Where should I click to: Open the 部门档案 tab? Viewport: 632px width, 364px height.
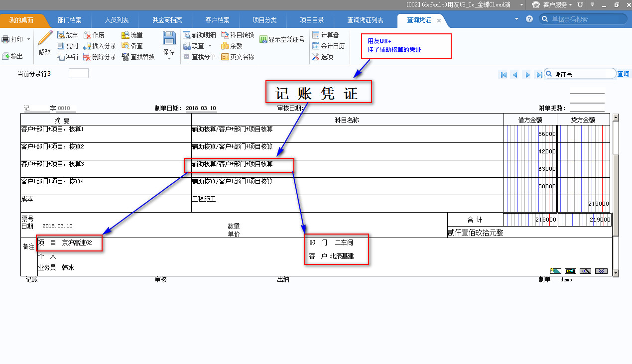[x=70, y=20]
